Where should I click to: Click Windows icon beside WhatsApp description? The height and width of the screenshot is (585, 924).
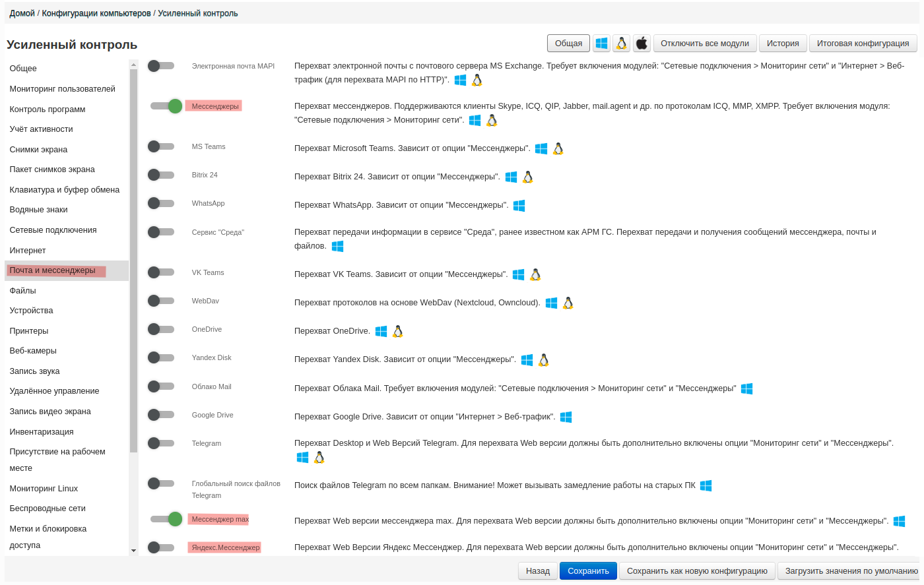[x=519, y=206]
